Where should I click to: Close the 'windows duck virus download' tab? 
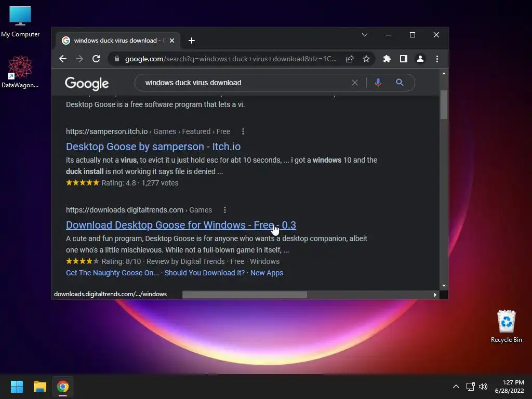172,41
